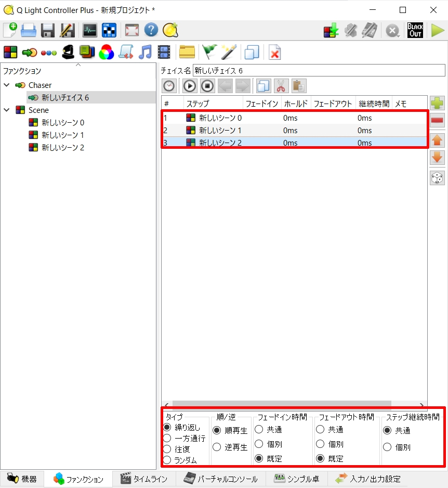448x488 pixels.
Task: Open the help question mark icon
Action: coord(151,31)
